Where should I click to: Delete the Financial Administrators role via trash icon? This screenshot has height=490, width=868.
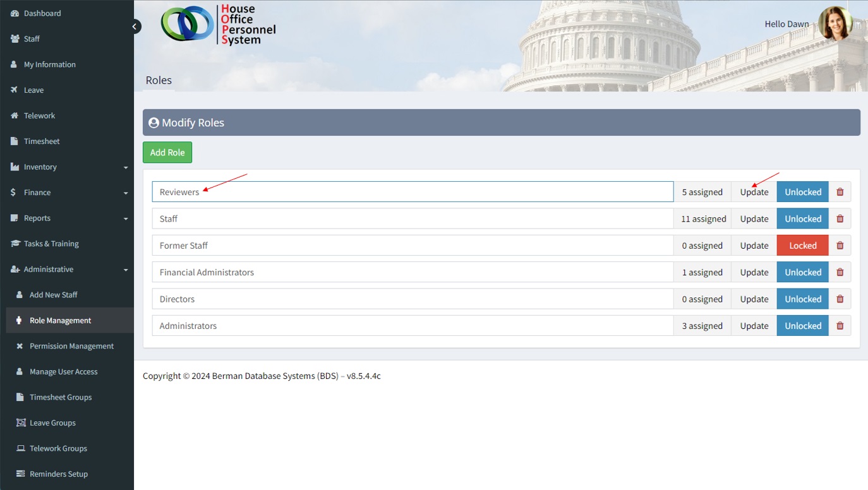(x=840, y=272)
